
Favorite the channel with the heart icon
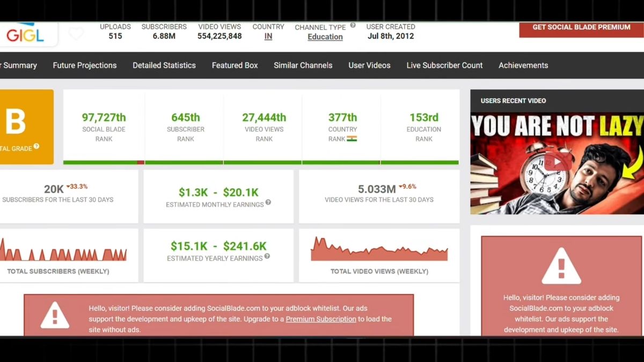click(x=76, y=33)
